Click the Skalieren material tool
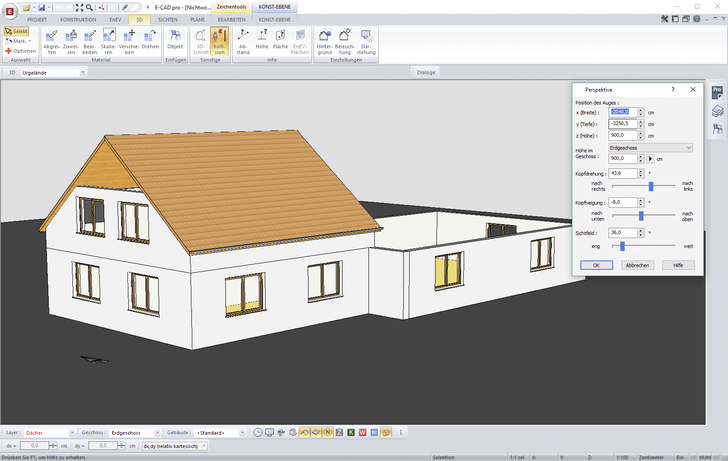 (108, 41)
